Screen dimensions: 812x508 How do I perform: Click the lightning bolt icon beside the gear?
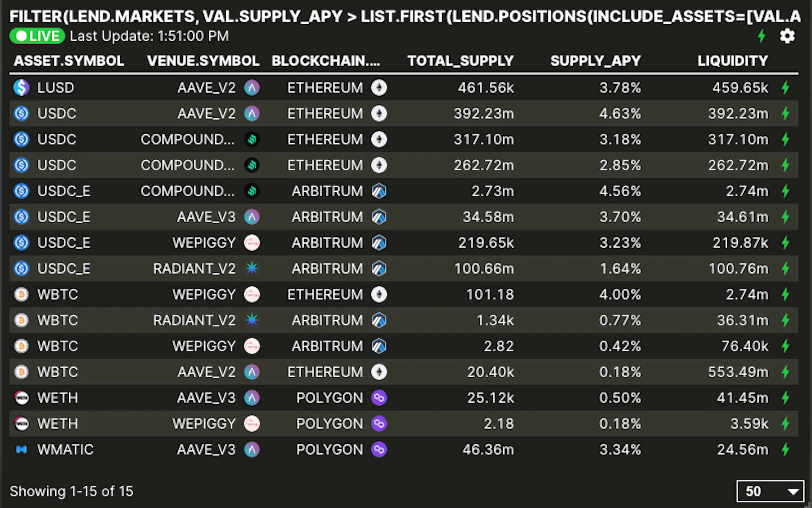(x=761, y=36)
